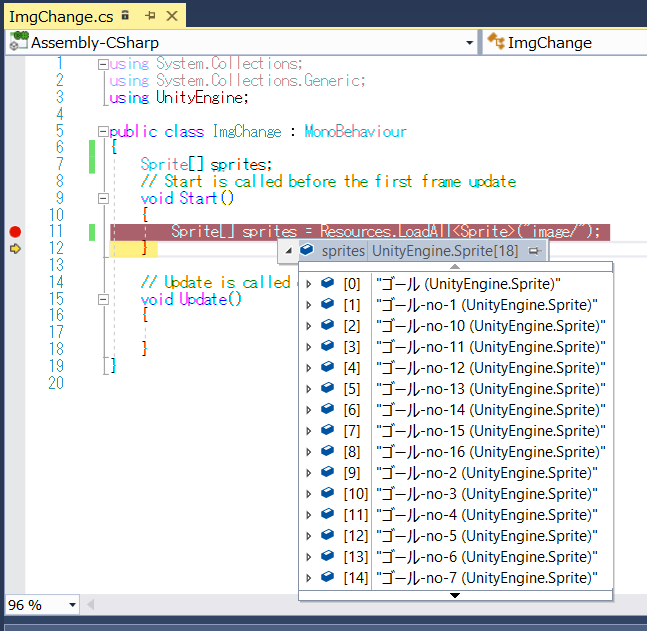Image resolution: width=647 pixels, height=631 pixels.
Task: Click line number 20 in the margin
Action: [x=56, y=383]
